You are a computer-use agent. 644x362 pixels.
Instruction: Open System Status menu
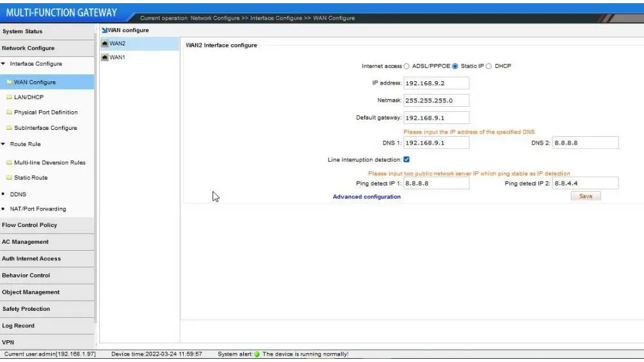pyautogui.click(x=47, y=31)
